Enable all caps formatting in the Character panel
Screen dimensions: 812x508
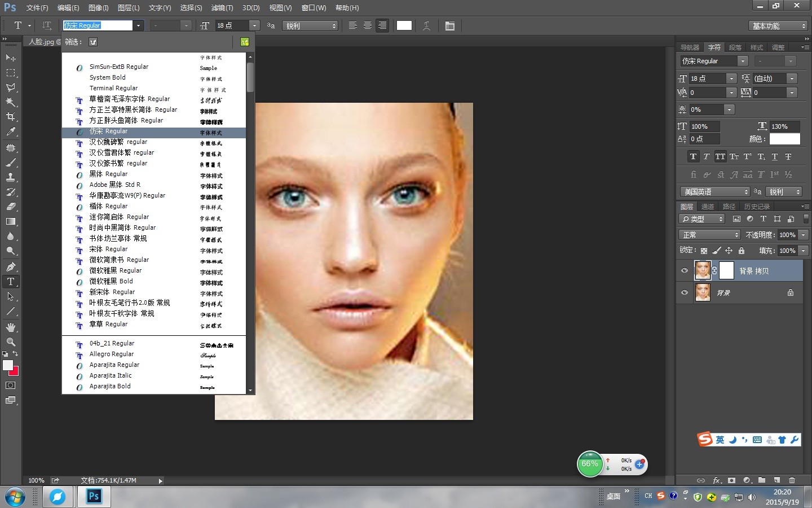click(x=720, y=156)
